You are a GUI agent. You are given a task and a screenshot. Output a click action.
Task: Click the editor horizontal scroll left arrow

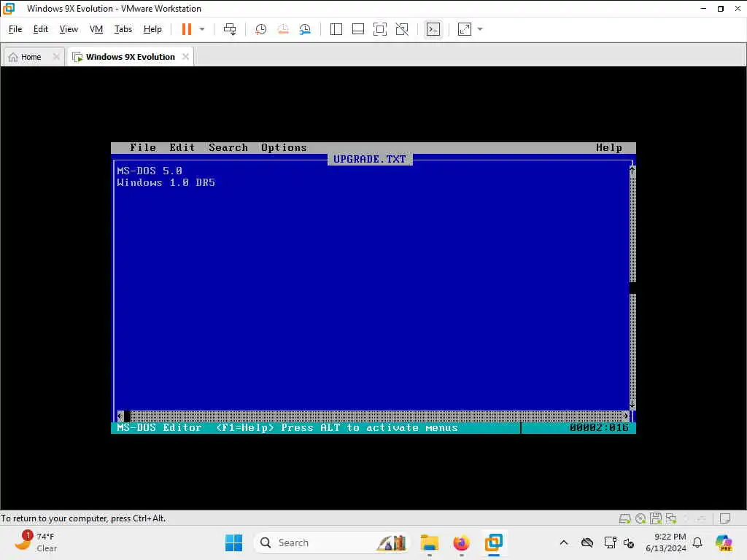pyautogui.click(x=120, y=416)
